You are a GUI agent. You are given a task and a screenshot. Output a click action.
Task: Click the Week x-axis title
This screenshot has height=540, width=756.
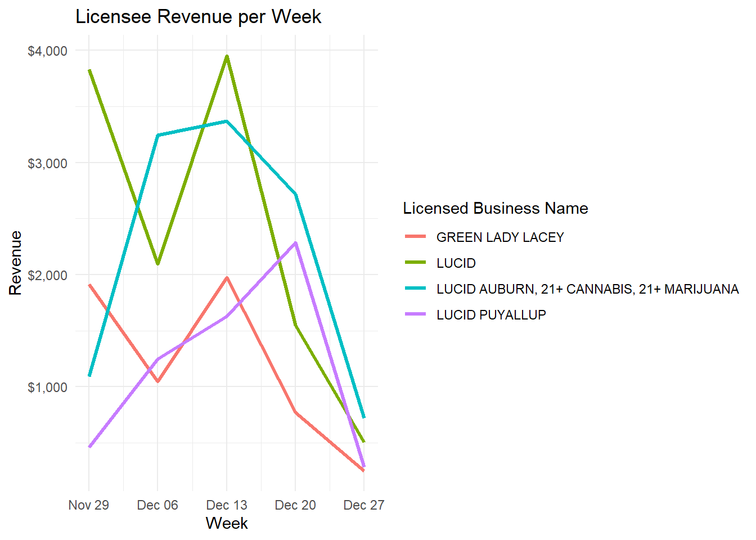227,523
